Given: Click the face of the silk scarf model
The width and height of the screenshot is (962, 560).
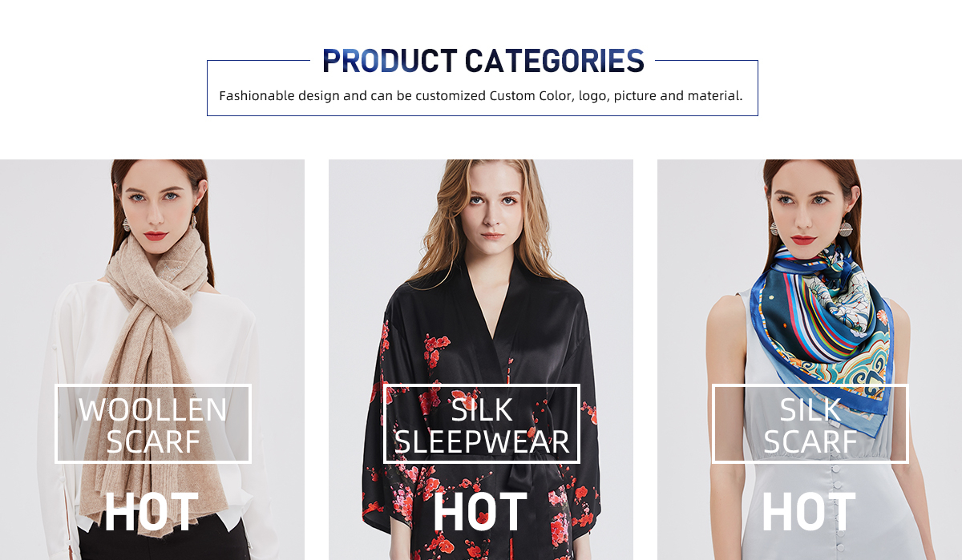Looking at the screenshot, I should (x=807, y=204).
